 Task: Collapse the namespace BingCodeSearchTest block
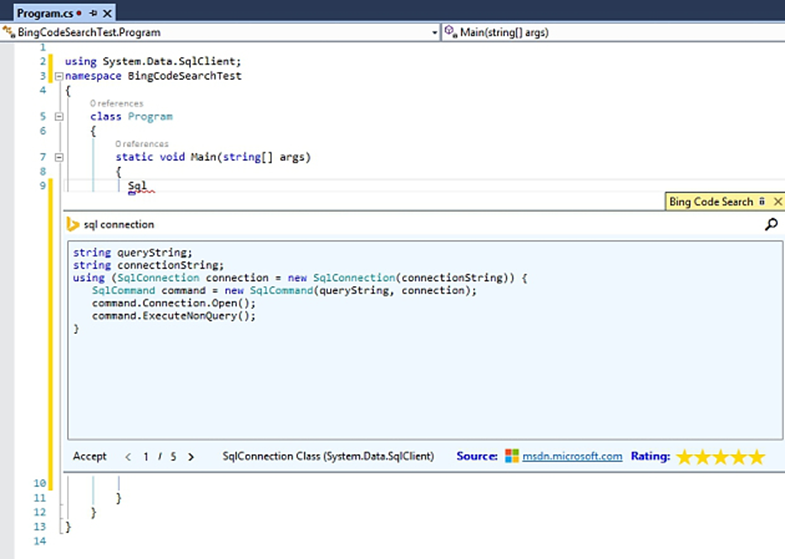[59, 77]
